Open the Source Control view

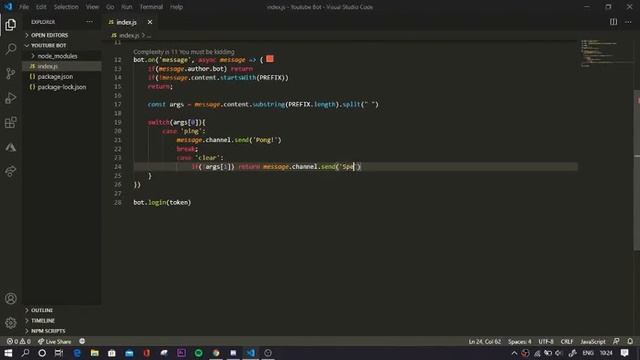11,73
